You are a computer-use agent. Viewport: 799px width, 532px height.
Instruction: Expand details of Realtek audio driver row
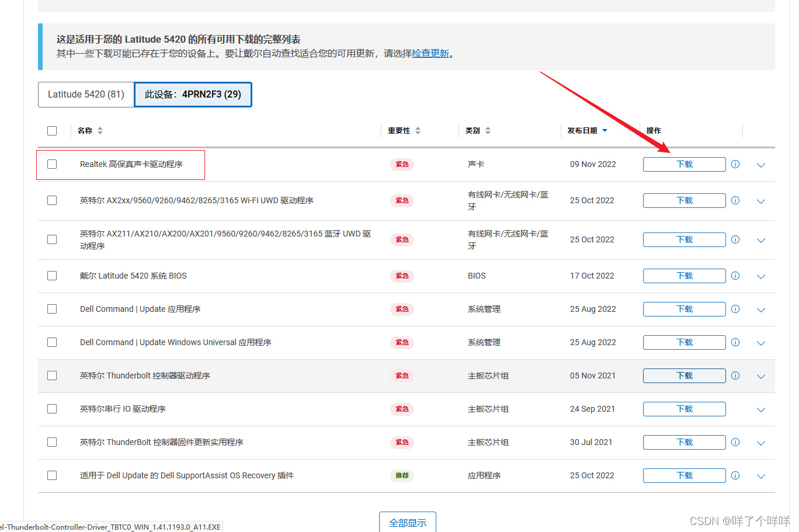[x=761, y=165]
